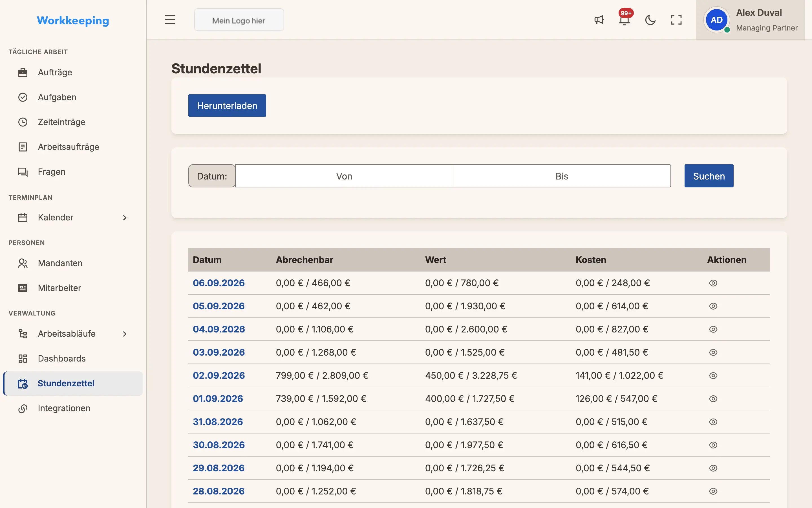
Task: Click the Von date field
Action: point(344,176)
